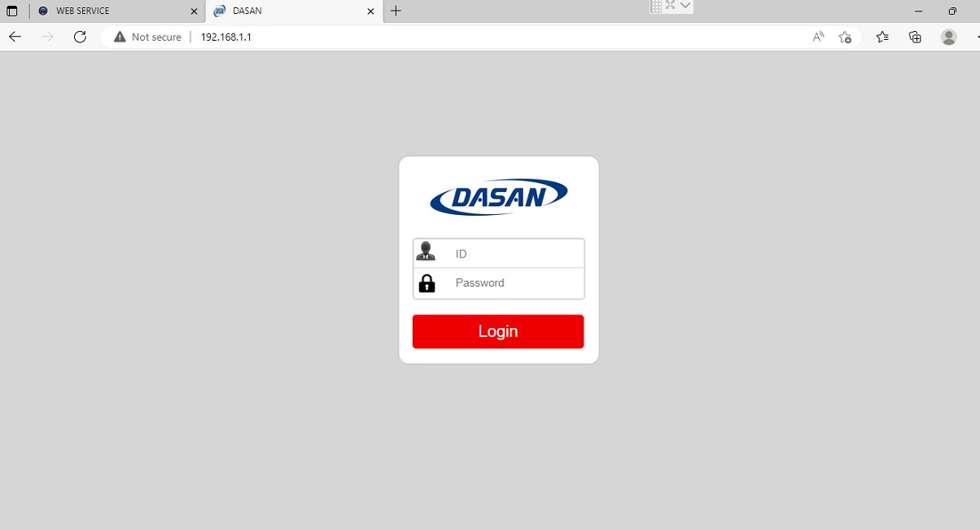
Task: Open the tab actions menu icon
Action: pos(11,11)
